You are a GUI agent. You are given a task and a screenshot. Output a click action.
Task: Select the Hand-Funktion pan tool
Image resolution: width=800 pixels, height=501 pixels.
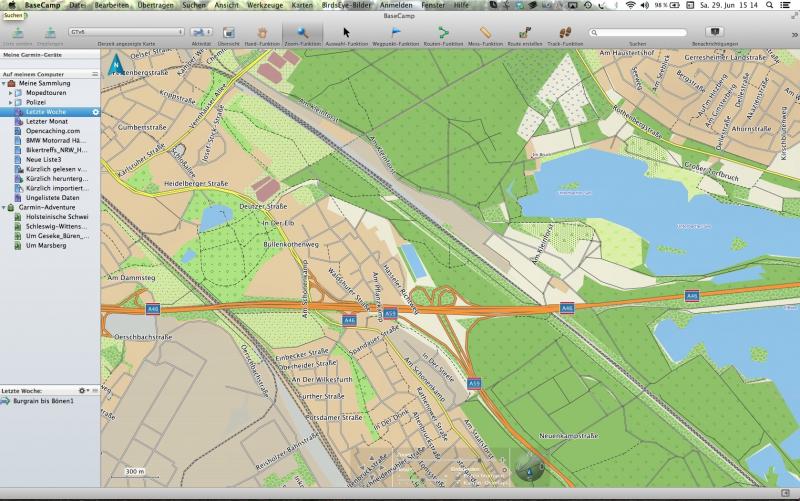click(x=261, y=33)
